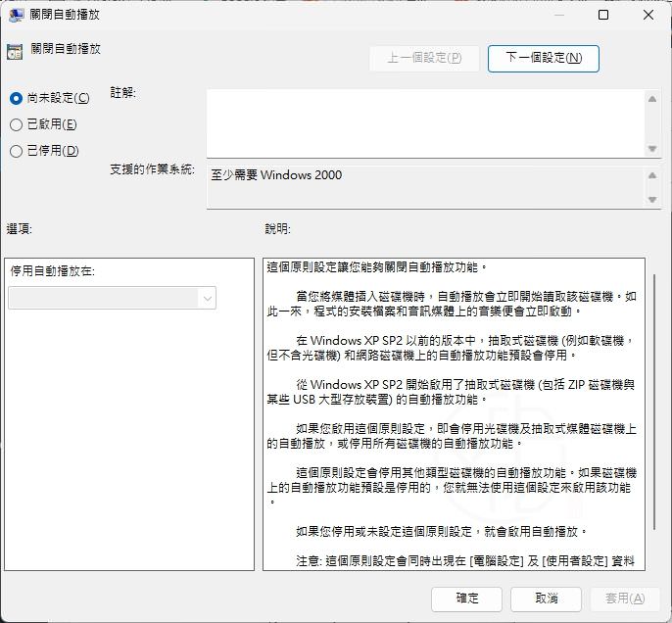Click the paragraph starting 從 Windows XP SP2 開始

coord(451,392)
